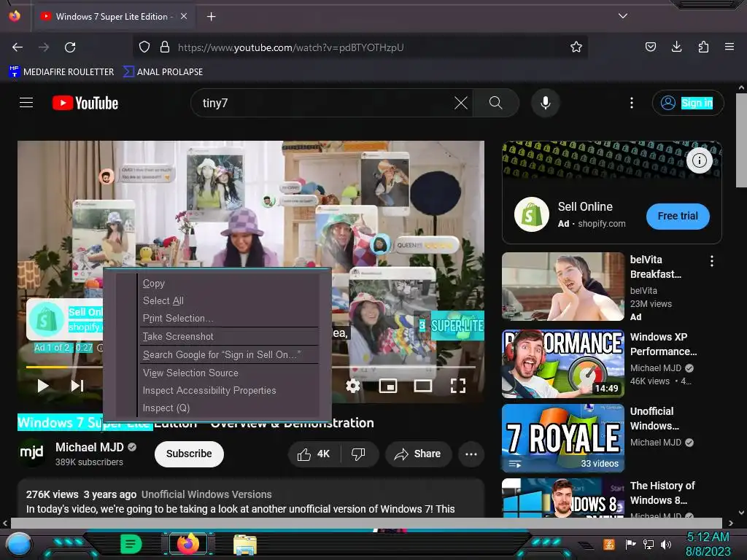Image resolution: width=747 pixels, height=560 pixels.
Task: Click the Sign in button
Action: [688, 103]
